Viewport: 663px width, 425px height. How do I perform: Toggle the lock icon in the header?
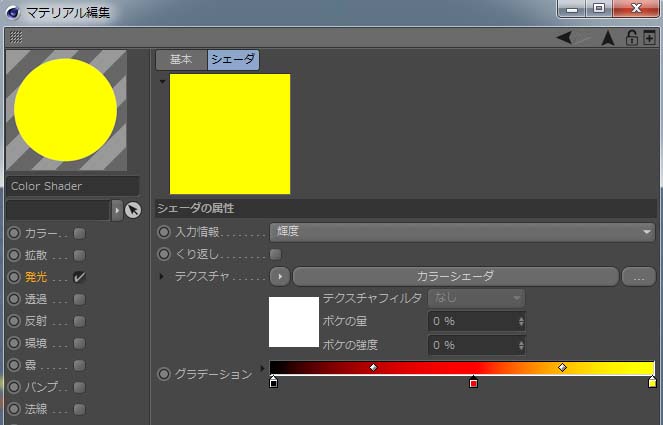tap(631, 37)
